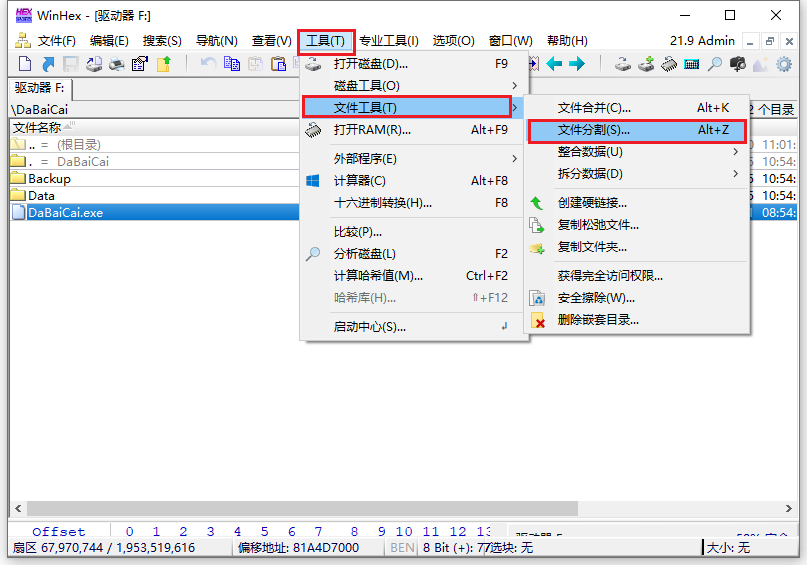Click the New file toolbar icon
This screenshot has width=807, height=565.
point(25,64)
